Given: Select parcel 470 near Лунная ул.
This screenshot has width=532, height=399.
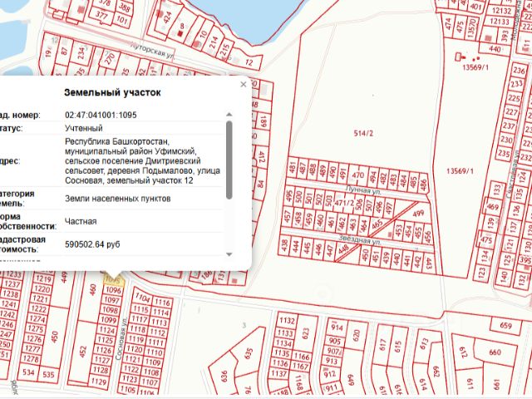Looking at the screenshot, I should pos(358,175).
